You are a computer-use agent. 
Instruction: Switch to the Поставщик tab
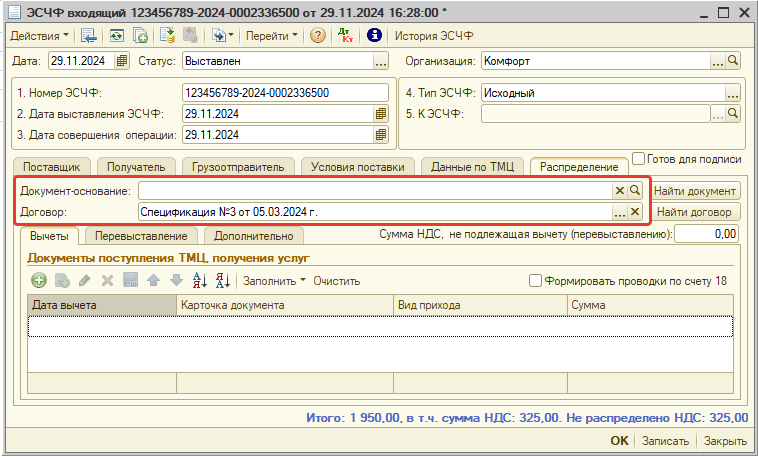coord(51,167)
